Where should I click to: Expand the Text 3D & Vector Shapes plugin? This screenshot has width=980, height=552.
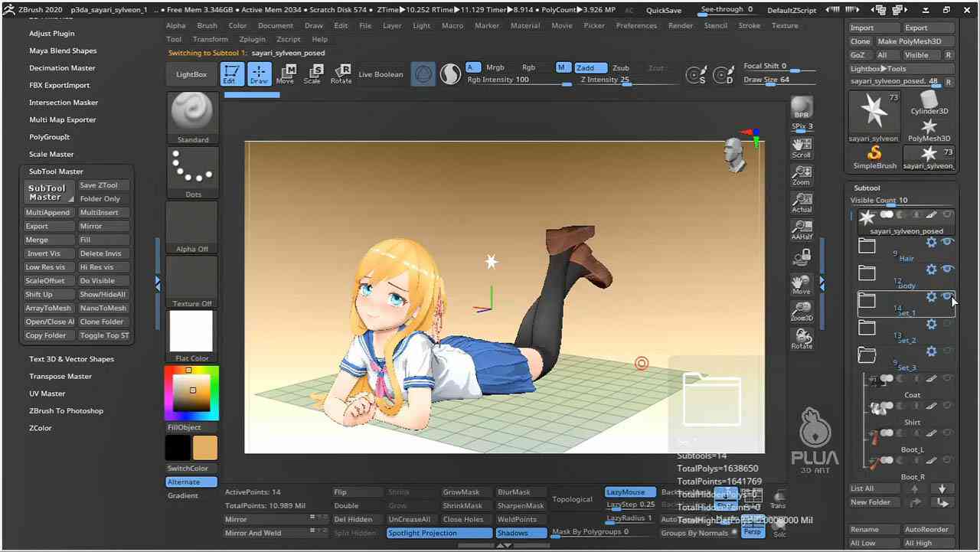tap(71, 359)
